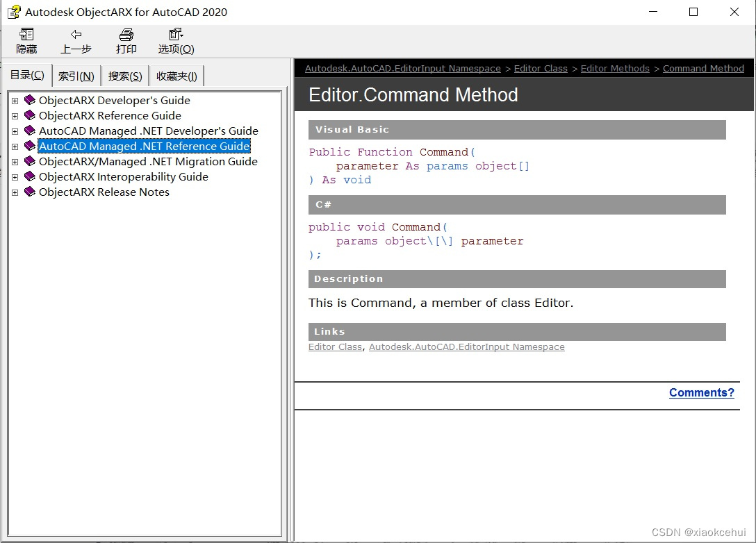Expand the AutoCAD Managed .NET Reference Guide node
This screenshot has width=756, height=543.
15,147
